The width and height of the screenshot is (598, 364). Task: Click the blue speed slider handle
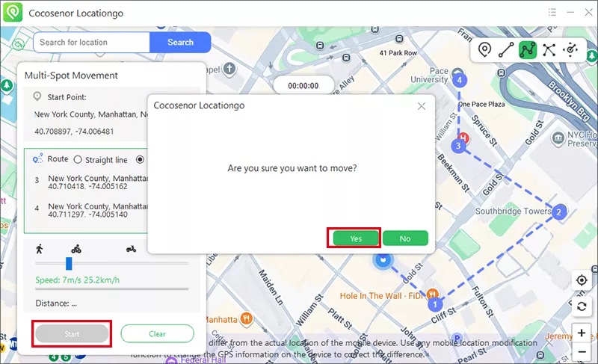coord(69,263)
